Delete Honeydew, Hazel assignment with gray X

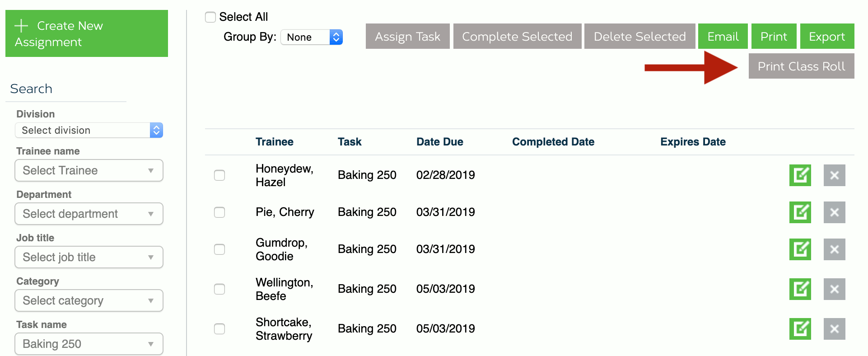coord(834,175)
